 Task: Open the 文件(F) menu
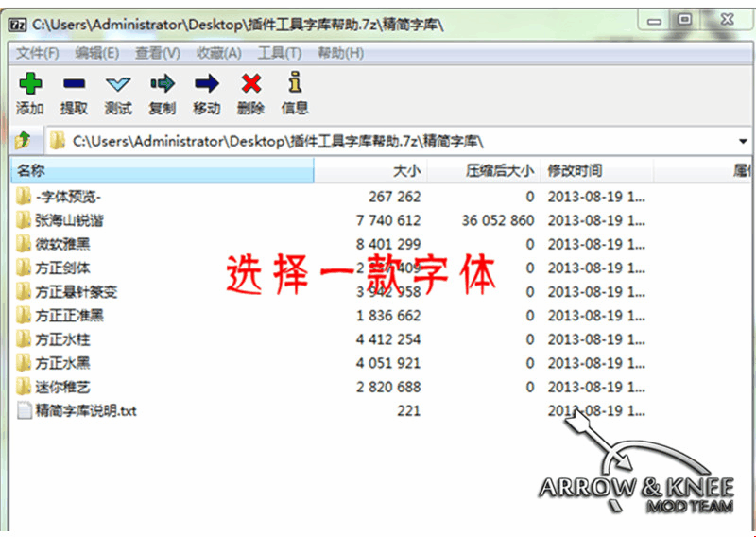tap(38, 53)
